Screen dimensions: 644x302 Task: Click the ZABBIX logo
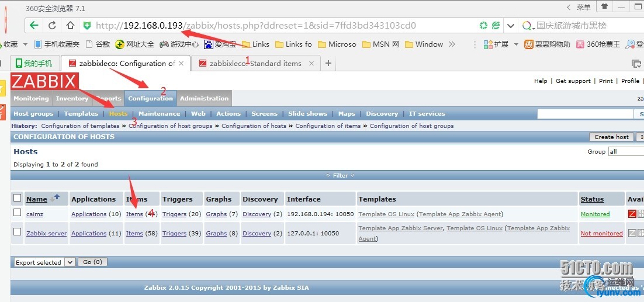44,81
